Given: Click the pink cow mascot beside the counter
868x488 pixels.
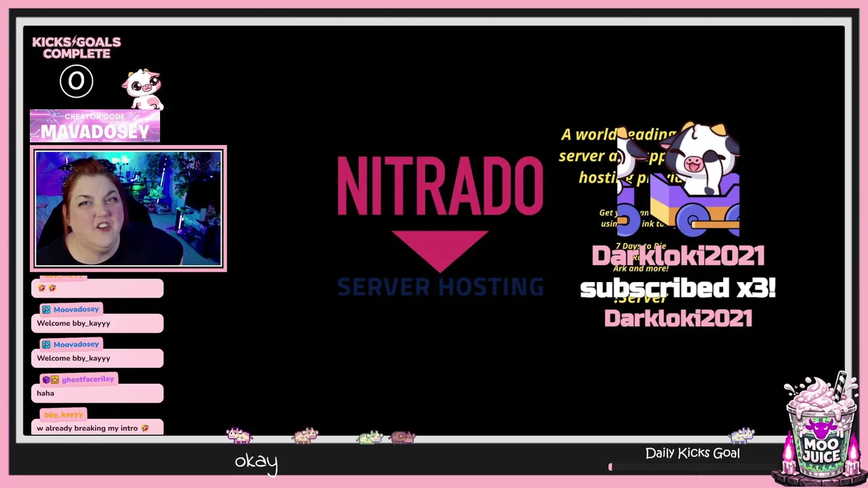Looking at the screenshot, I should [x=142, y=89].
